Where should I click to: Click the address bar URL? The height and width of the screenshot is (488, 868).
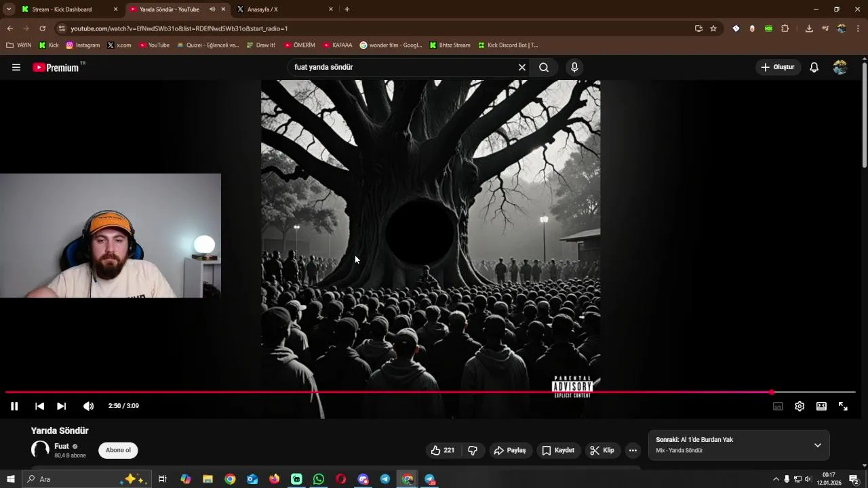pos(179,28)
